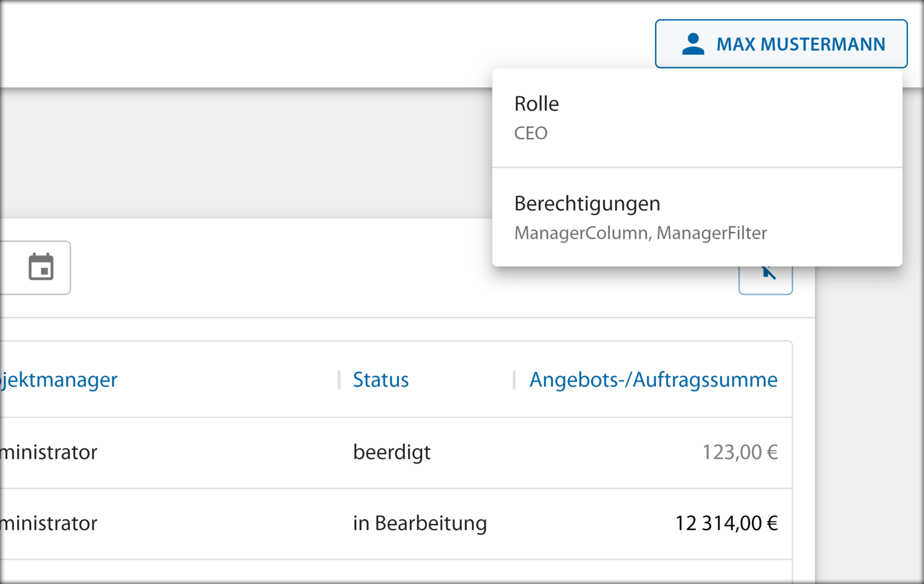The image size is (924, 584).
Task: Click the separator before the Angebots-/Auftragssumme column
Action: [x=514, y=380]
